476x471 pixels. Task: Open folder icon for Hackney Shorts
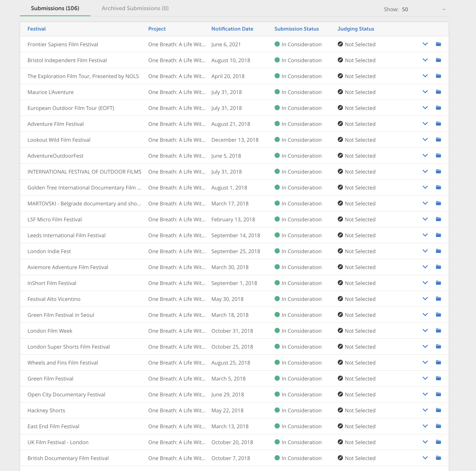pyautogui.click(x=438, y=410)
